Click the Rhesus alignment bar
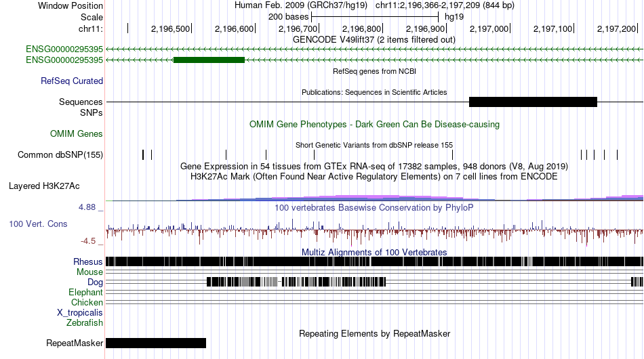 point(374,261)
